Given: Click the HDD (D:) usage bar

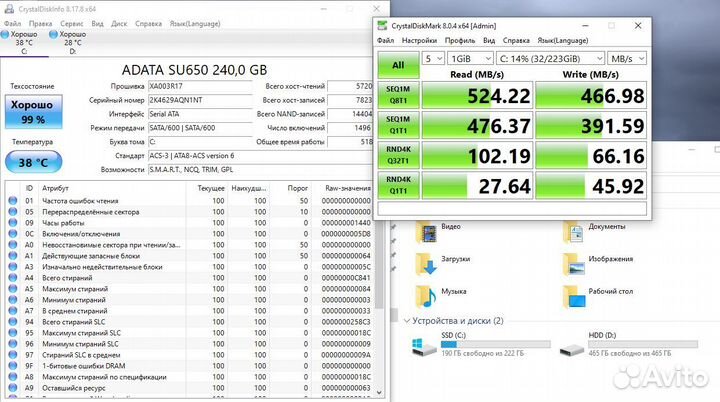Looking at the screenshot, I should 643,344.
